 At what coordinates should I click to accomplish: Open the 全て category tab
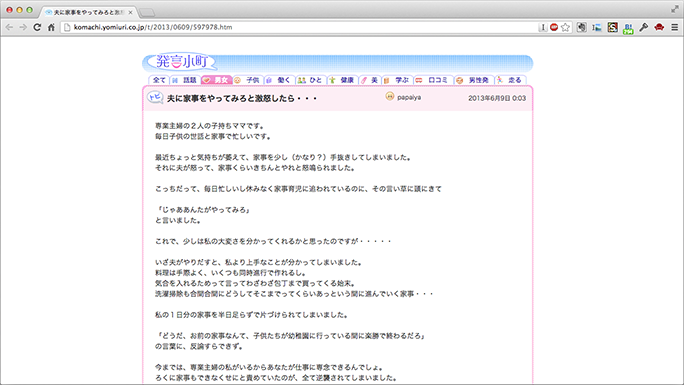159,80
